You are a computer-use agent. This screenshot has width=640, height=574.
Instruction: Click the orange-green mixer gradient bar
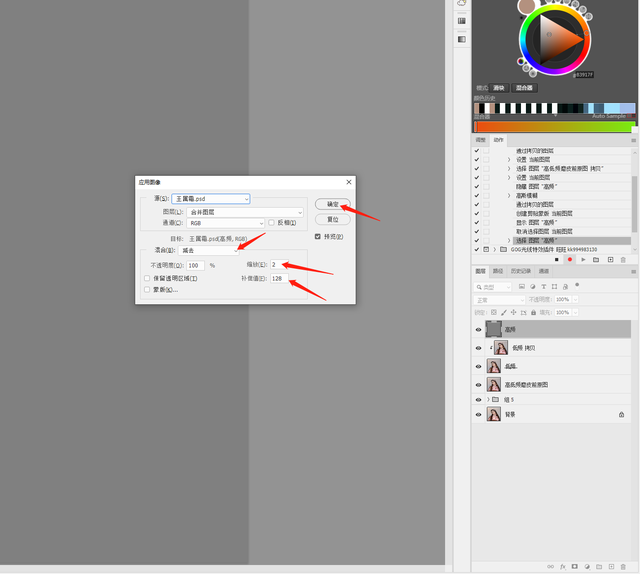pos(554,127)
